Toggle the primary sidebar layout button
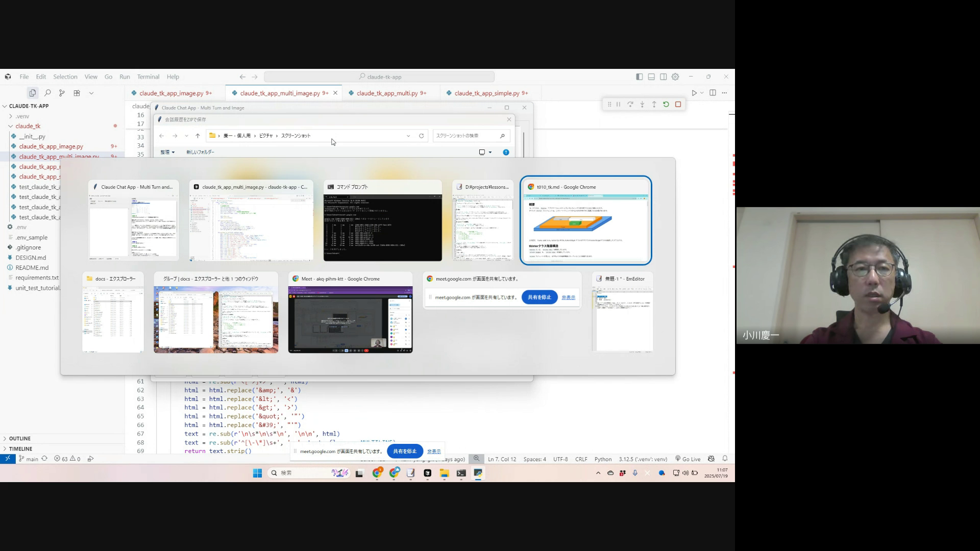 coord(639,77)
